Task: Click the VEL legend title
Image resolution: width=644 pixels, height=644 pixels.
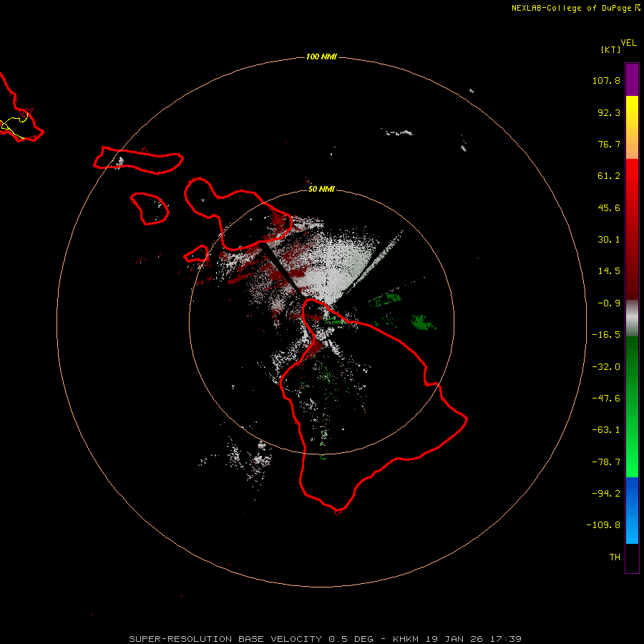Action: click(629, 43)
